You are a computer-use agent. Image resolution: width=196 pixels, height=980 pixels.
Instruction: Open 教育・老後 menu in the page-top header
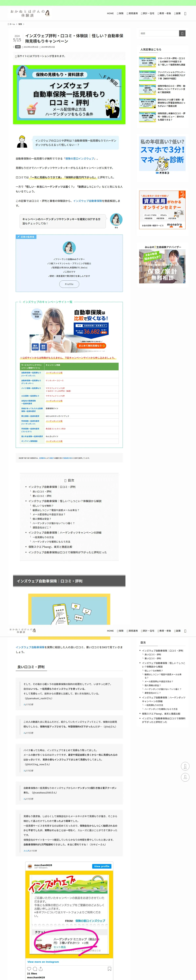point(164,13)
